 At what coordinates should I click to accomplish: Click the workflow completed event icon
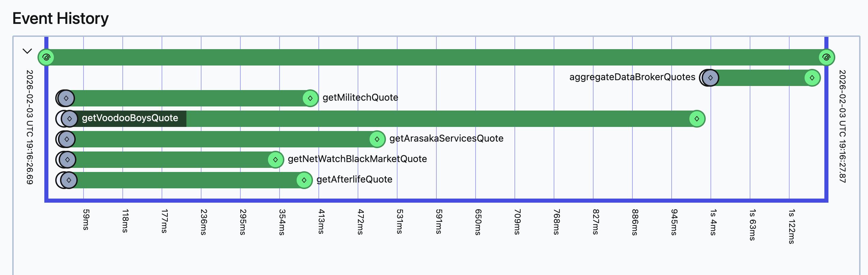(826, 57)
